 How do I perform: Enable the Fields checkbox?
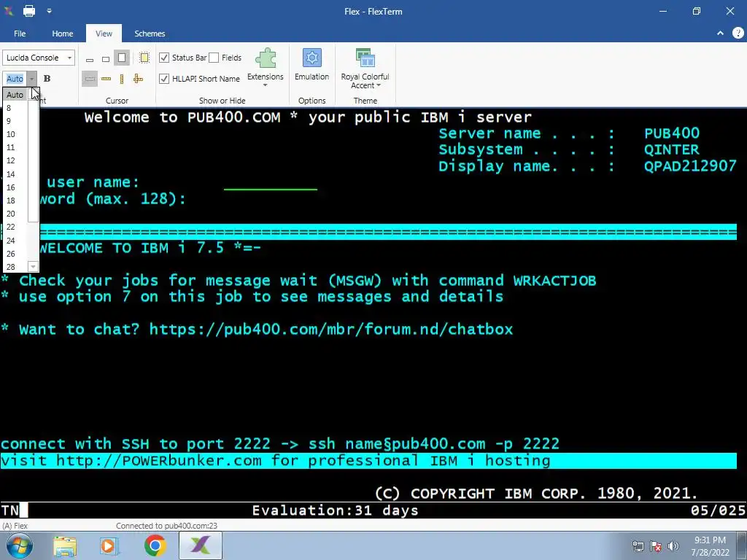[x=214, y=58]
